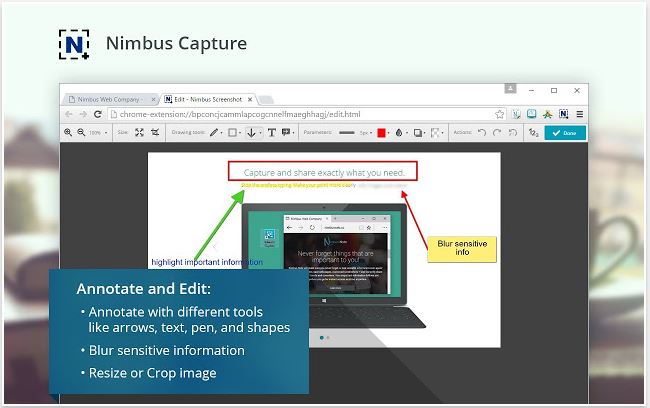Expand the arrow tool options arrow

pyautogui.click(x=260, y=133)
